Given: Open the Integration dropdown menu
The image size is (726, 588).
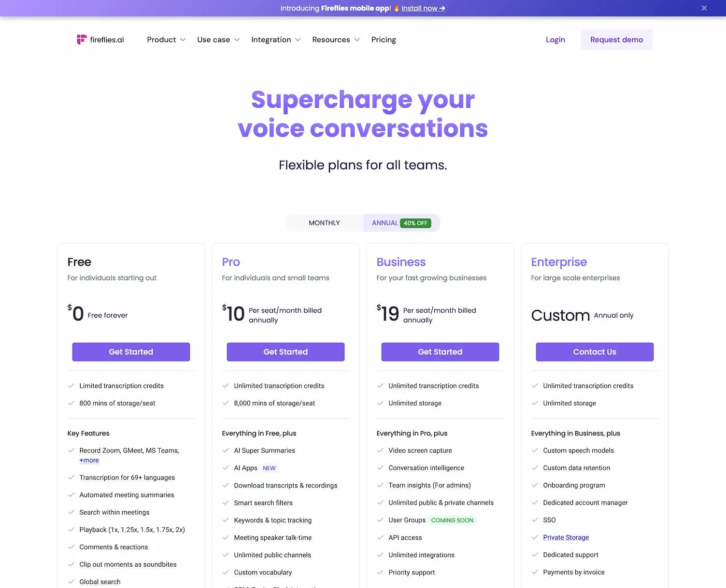Looking at the screenshot, I should coord(276,40).
